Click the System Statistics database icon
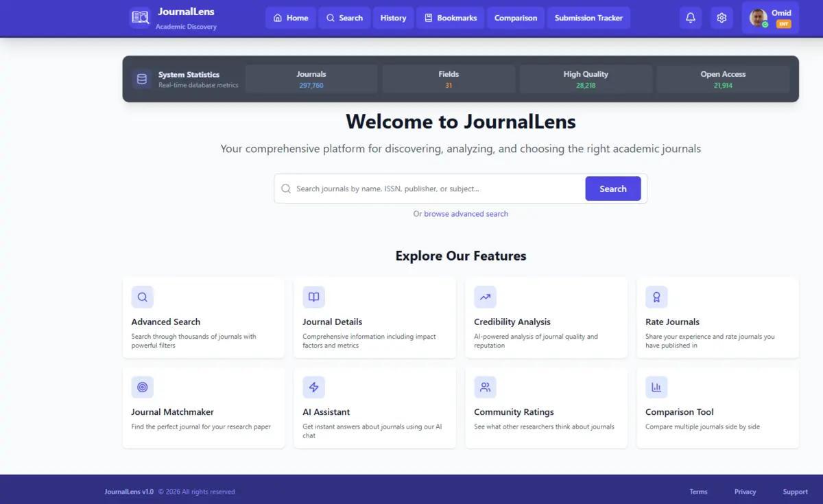The height and width of the screenshot is (504, 823). [x=141, y=79]
